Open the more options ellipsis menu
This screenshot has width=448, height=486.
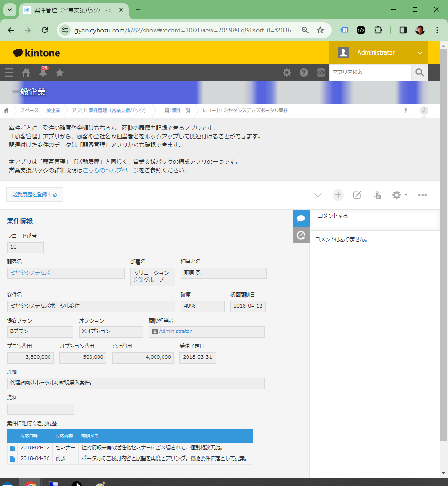pos(423,195)
